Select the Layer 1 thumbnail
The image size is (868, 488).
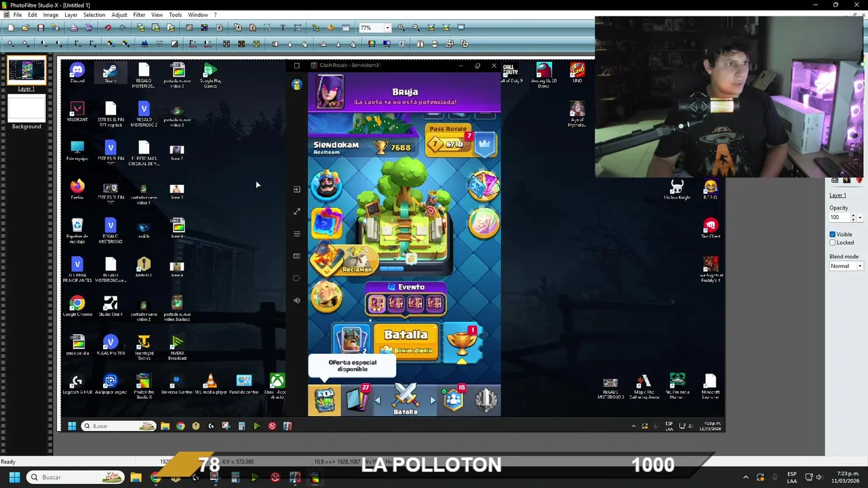pyautogui.click(x=26, y=71)
